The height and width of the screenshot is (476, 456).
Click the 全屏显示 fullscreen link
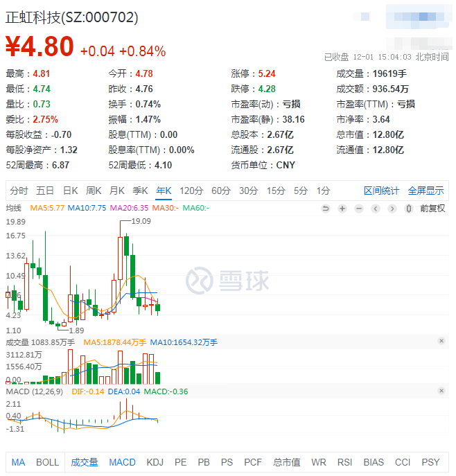coord(427,191)
